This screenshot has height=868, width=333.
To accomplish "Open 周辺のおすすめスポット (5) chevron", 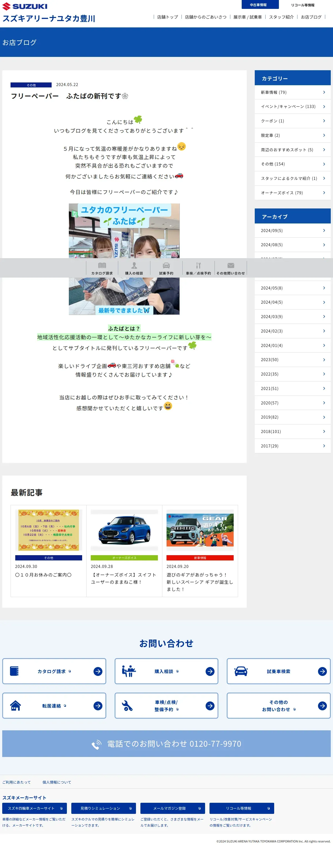I will click(x=324, y=150).
